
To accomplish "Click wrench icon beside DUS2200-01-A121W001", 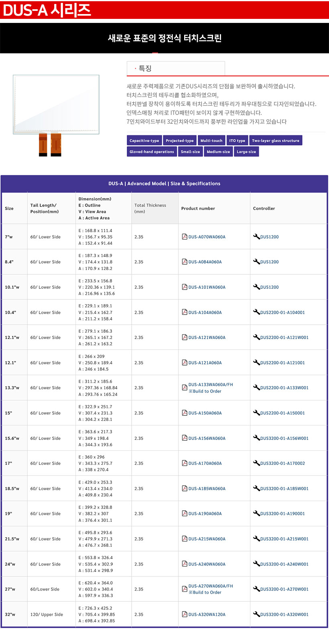I will pyautogui.click(x=256, y=337).
